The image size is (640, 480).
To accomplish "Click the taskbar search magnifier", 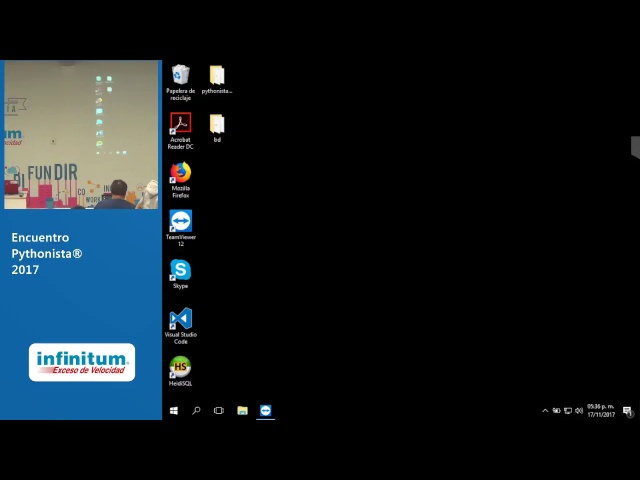I will click(x=196, y=411).
